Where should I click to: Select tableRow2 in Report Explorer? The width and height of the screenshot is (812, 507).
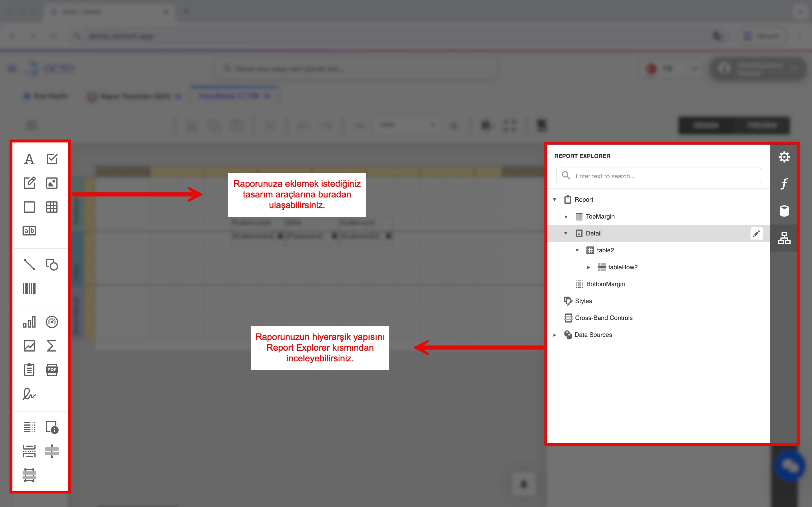click(623, 267)
